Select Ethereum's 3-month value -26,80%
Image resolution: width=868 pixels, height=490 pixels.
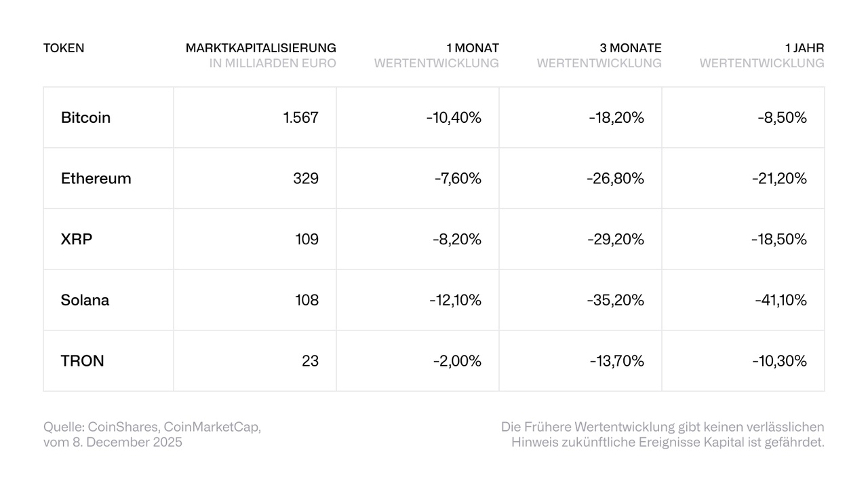(x=616, y=178)
